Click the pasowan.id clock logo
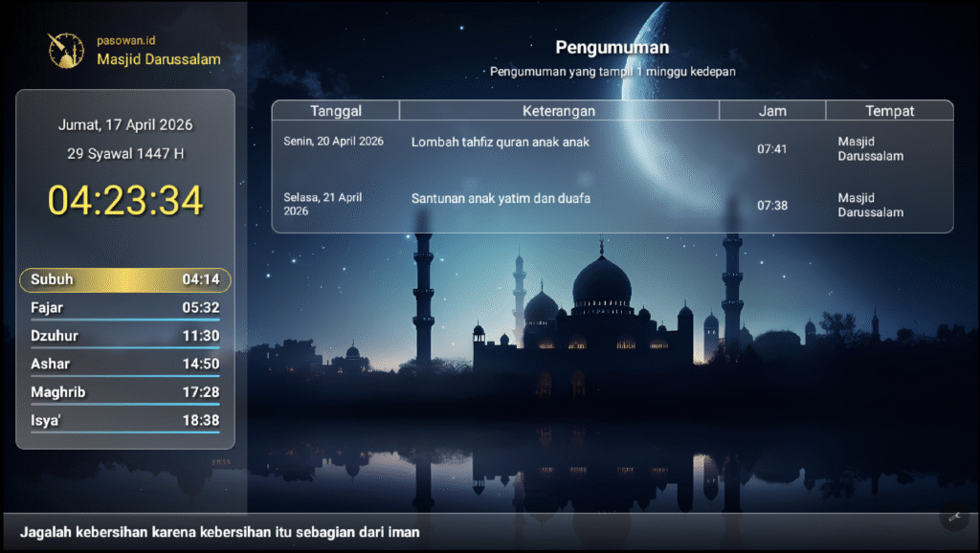 pos(64,49)
